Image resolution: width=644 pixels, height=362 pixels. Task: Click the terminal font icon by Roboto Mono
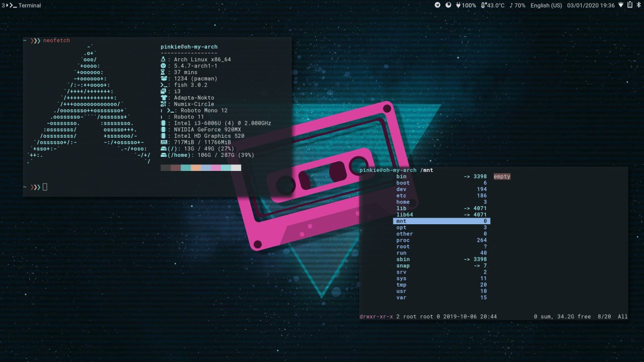(x=171, y=111)
